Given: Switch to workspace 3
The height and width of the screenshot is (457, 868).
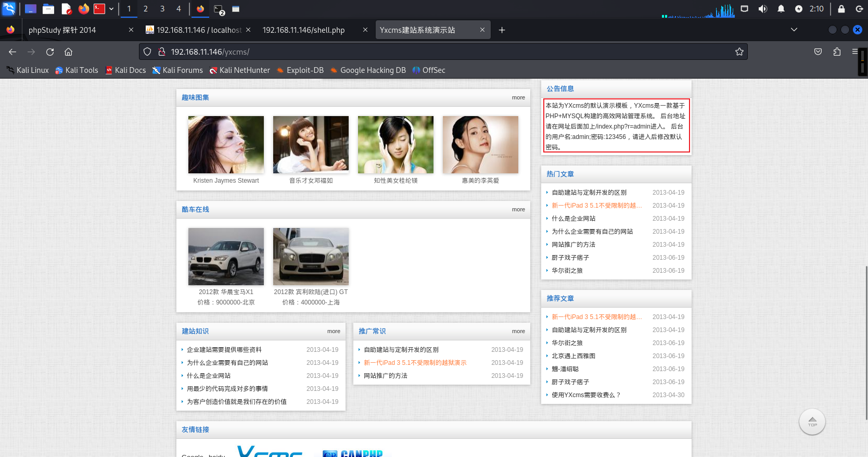Looking at the screenshot, I should [x=162, y=9].
